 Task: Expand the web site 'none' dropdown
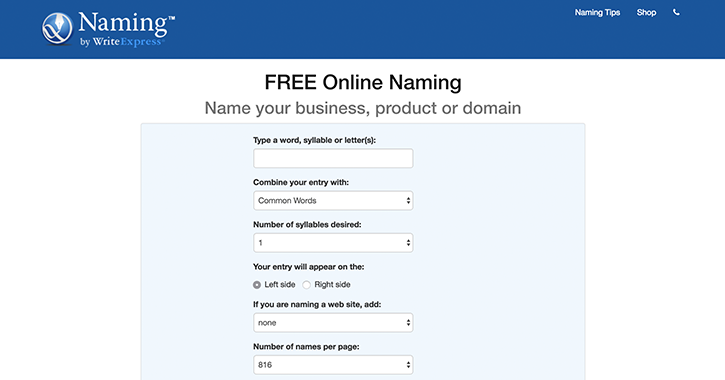click(x=333, y=323)
